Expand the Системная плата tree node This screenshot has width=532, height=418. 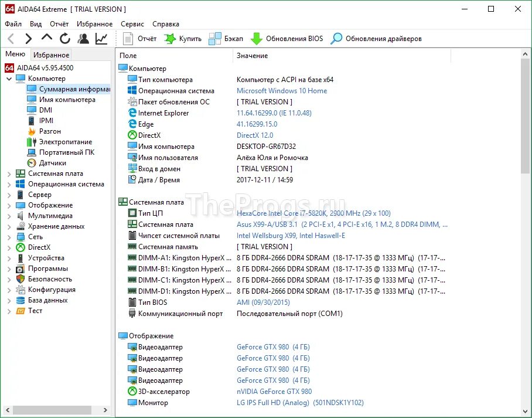click(x=9, y=174)
